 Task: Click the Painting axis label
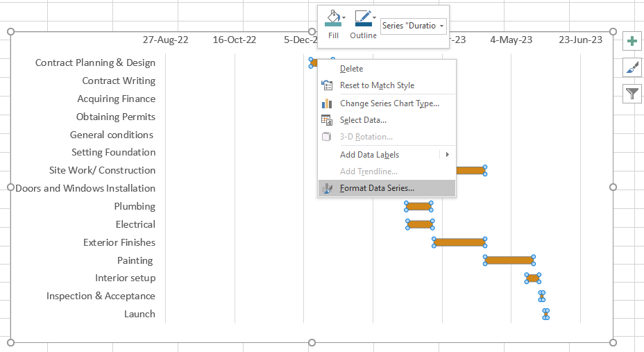(x=135, y=261)
